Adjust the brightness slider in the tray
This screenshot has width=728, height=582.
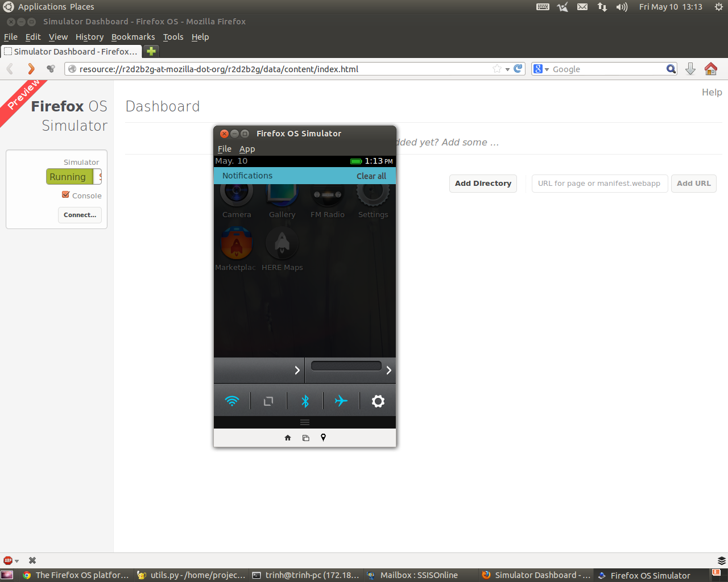[346, 365]
